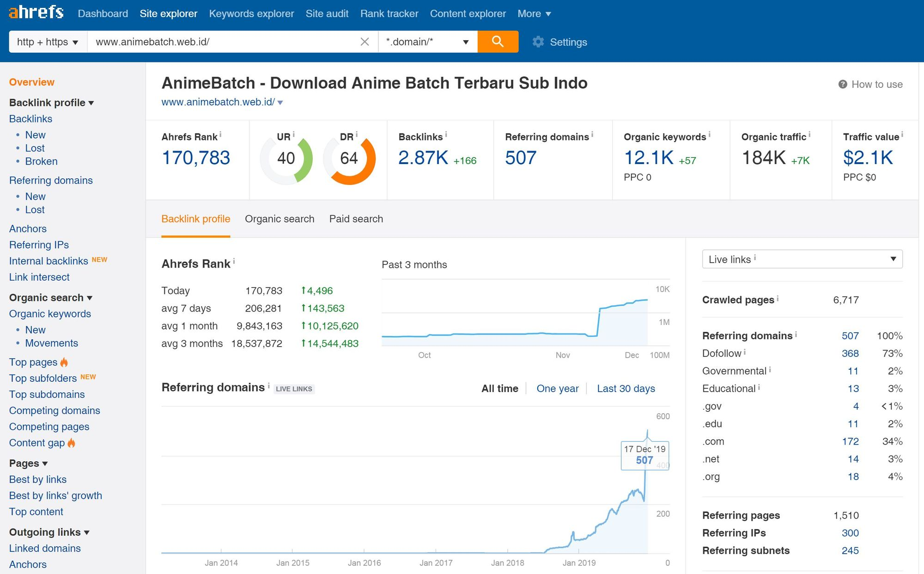Click the 245 Referring subnets count
The width and height of the screenshot is (924, 574).
pyautogui.click(x=850, y=550)
